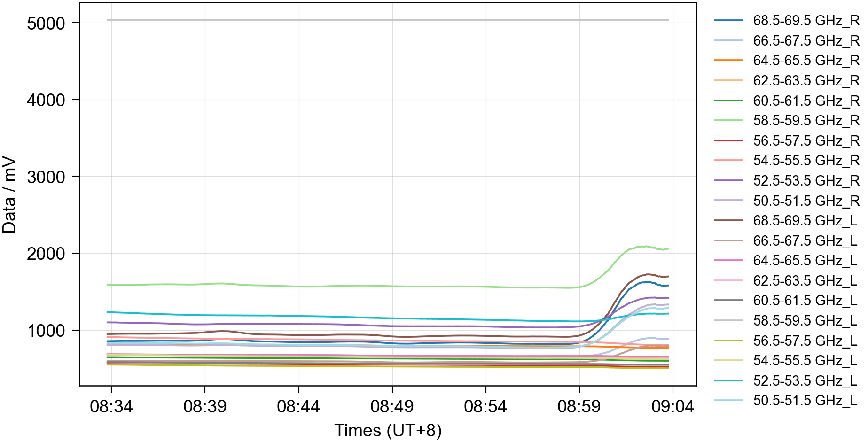The height and width of the screenshot is (442, 868).
Task: Click the 64.5-65.5 GHz_R orange legend swatch
Action: 728,61
